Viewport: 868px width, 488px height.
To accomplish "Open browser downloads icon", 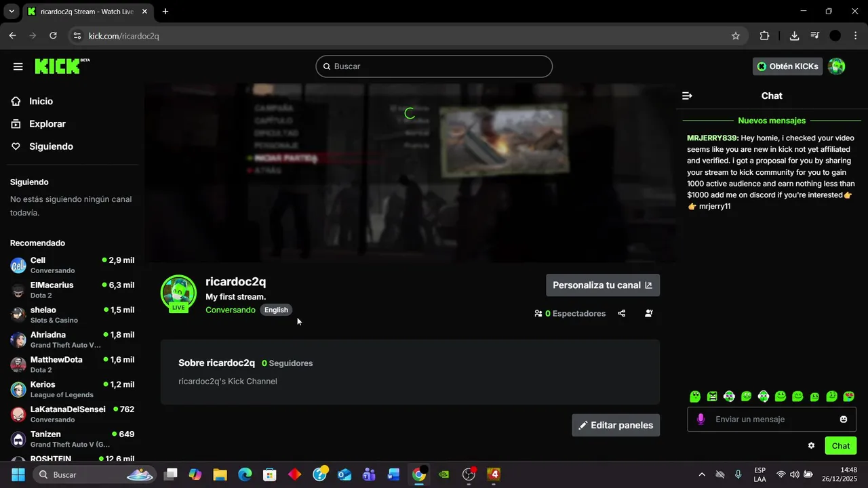I will pyautogui.click(x=794, y=36).
